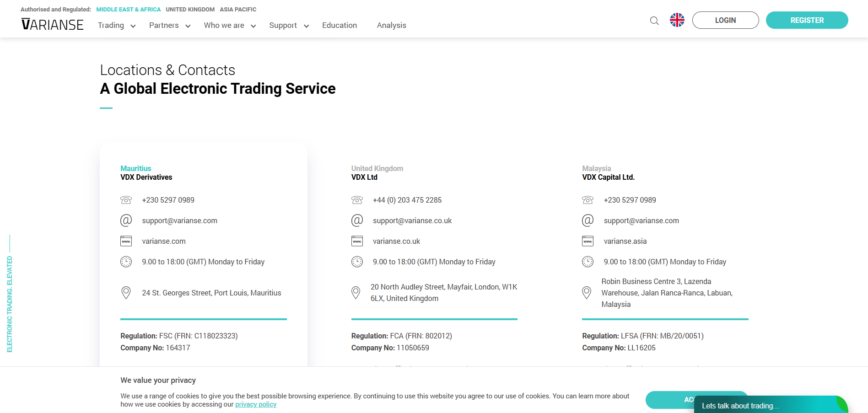The image size is (868, 413).
Task: Click email @ icon in Malaysia card
Action: pyautogui.click(x=588, y=220)
